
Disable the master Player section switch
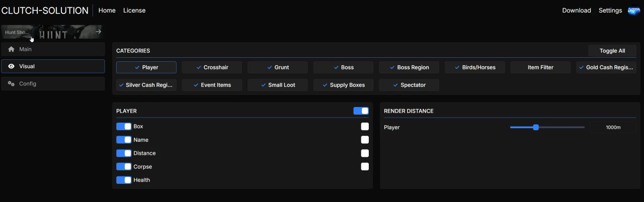[x=361, y=111]
